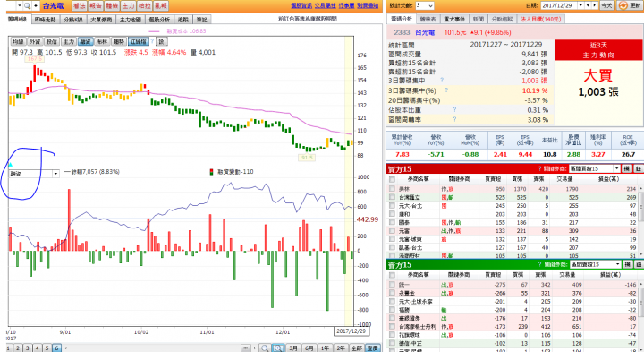Open the 行事曆 link
Viewport: 644px width, 352px height.
346,5
